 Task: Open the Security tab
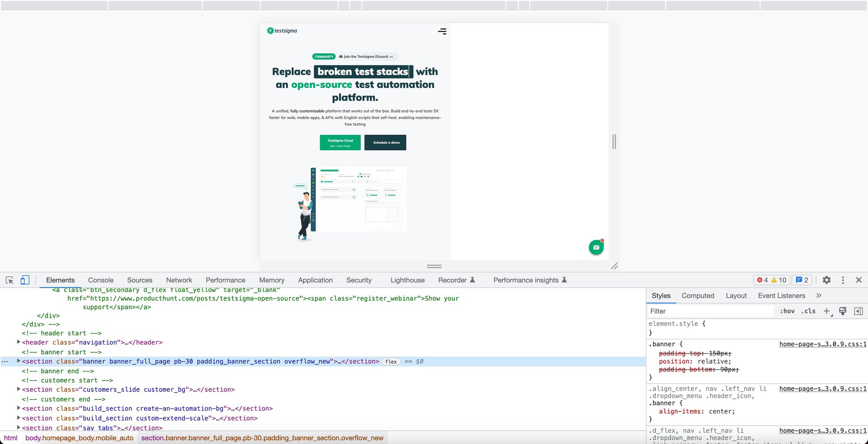359,280
